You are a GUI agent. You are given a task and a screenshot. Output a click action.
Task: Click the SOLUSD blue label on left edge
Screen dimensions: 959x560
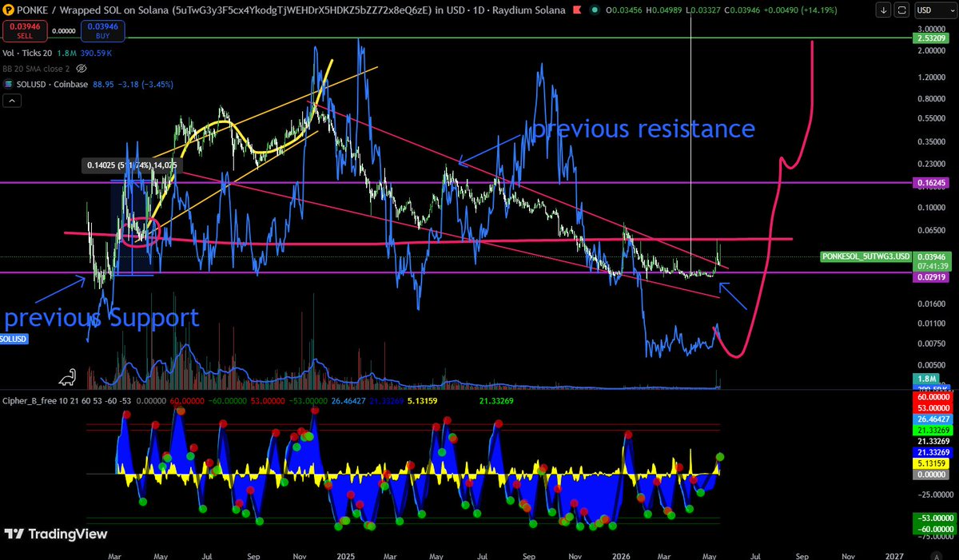14,339
